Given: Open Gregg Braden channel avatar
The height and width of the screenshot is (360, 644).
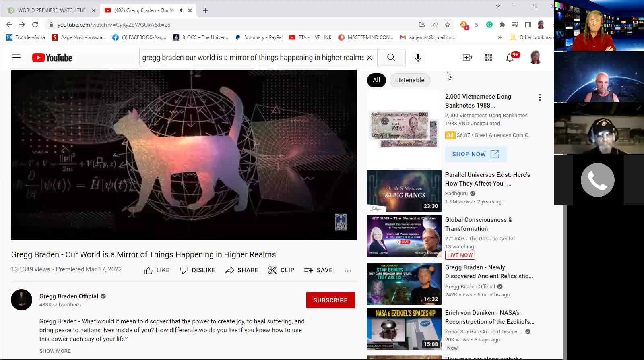Looking at the screenshot, I should [x=21, y=300].
